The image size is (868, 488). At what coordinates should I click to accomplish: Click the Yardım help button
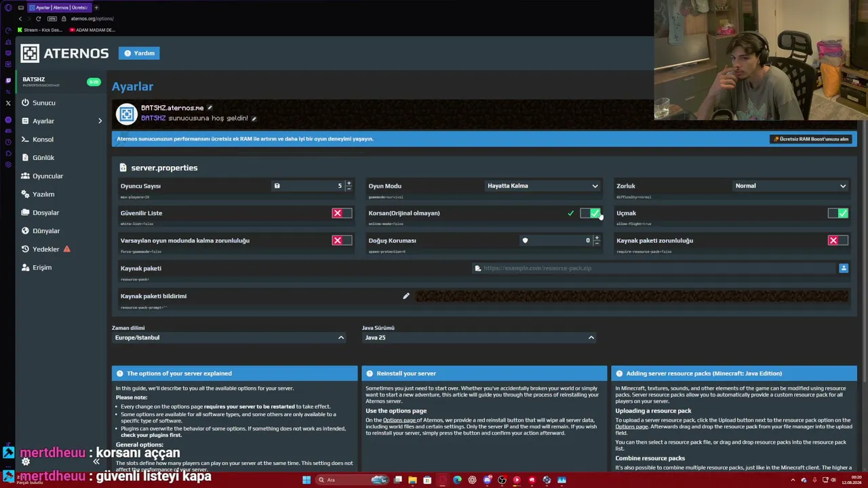click(139, 53)
